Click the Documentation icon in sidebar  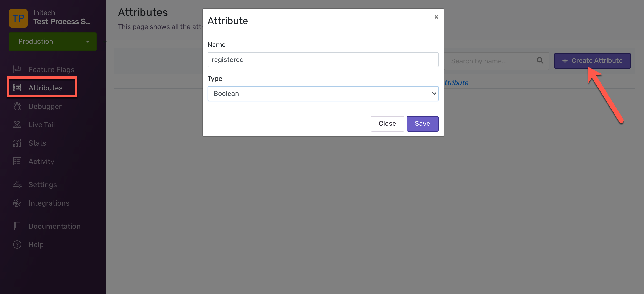click(x=17, y=226)
